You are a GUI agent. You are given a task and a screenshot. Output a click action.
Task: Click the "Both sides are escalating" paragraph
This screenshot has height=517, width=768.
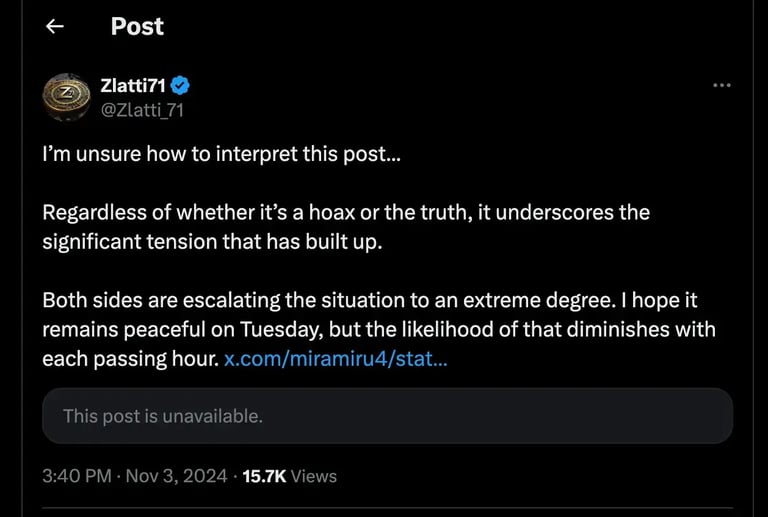[x=378, y=329]
